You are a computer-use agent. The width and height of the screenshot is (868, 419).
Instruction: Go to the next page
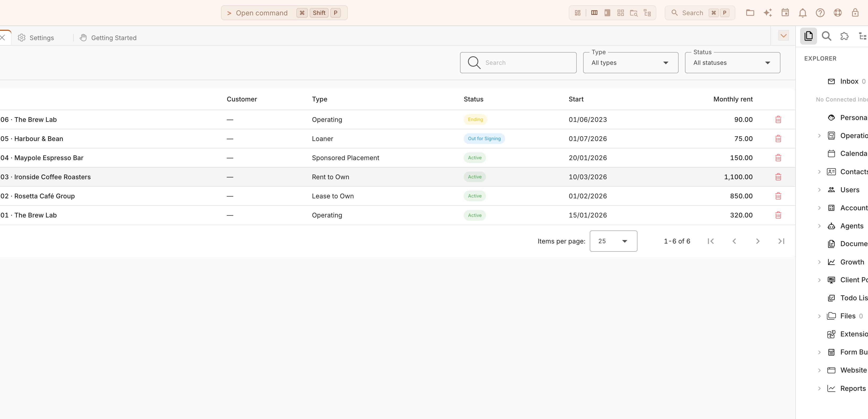pyautogui.click(x=758, y=241)
